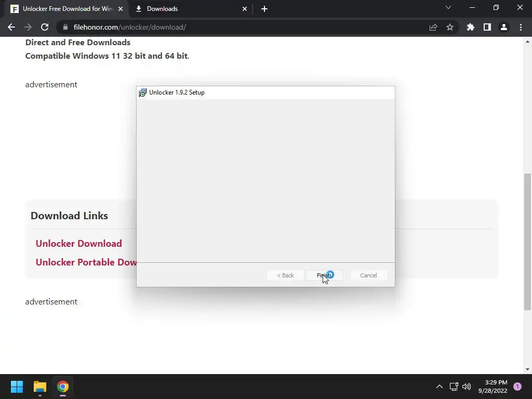Share this page using the share icon
Image resolution: width=532 pixels, height=399 pixels.
[433, 27]
